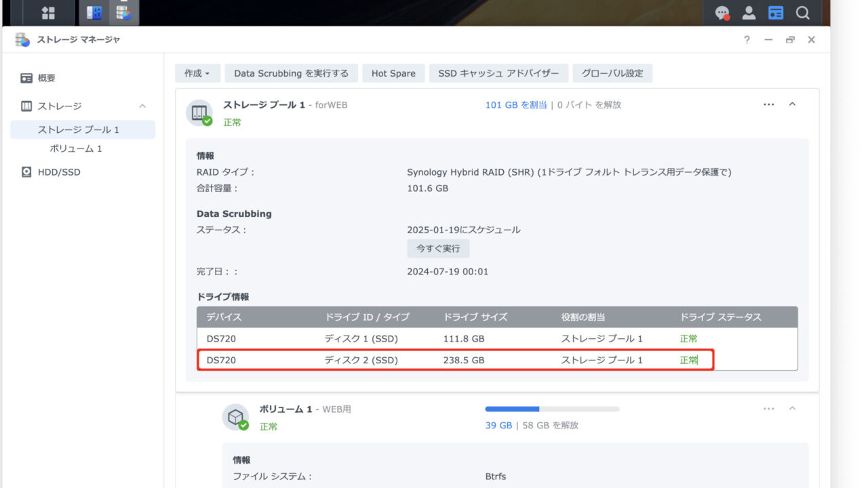Close the Storage Manager window
The width and height of the screenshot is (868, 488).
click(811, 40)
